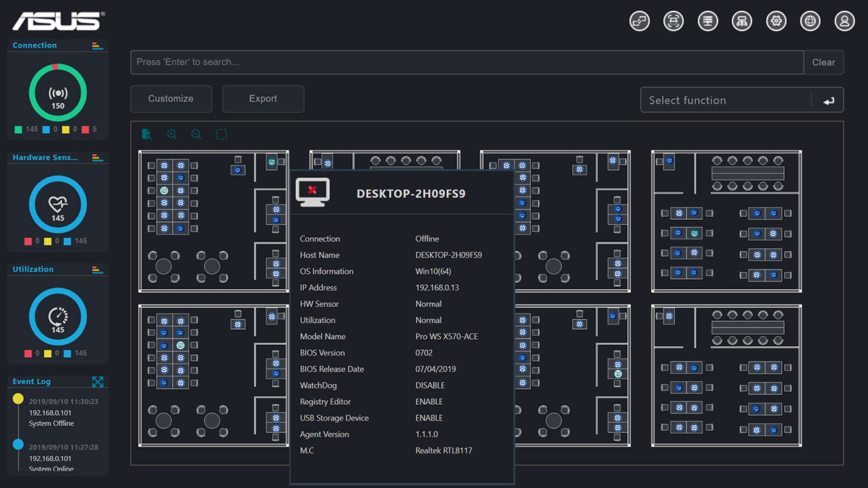Toggle chart view icon beside Utilization title
The width and height of the screenshot is (868, 488).
(x=98, y=270)
